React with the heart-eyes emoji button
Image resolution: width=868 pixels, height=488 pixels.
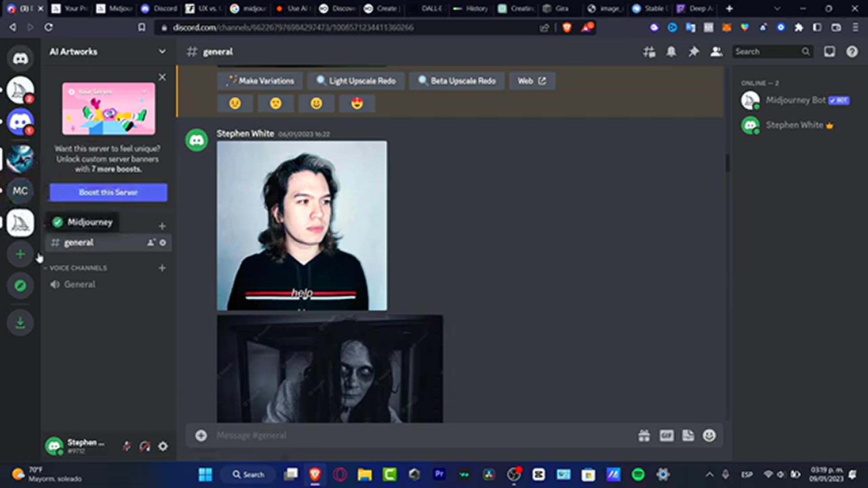coord(357,103)
